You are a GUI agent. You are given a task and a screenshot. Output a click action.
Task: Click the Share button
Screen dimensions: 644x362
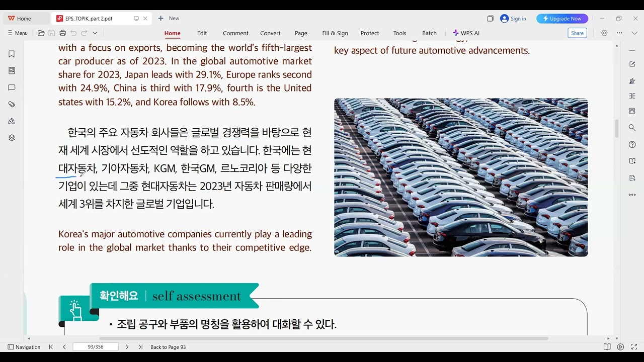(578, 33)
